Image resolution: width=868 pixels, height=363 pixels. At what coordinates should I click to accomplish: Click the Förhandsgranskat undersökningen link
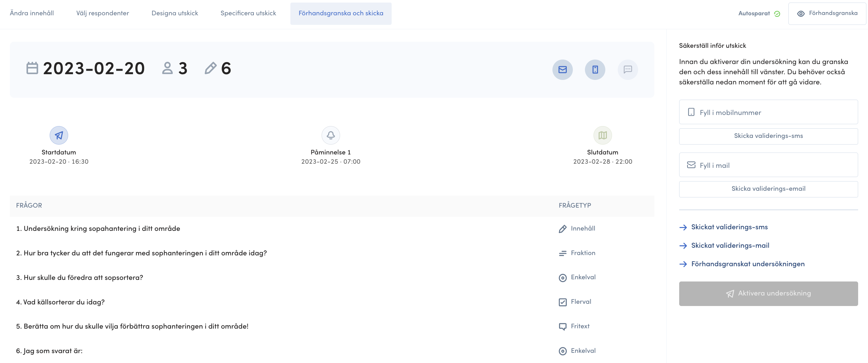click(748, 264)
